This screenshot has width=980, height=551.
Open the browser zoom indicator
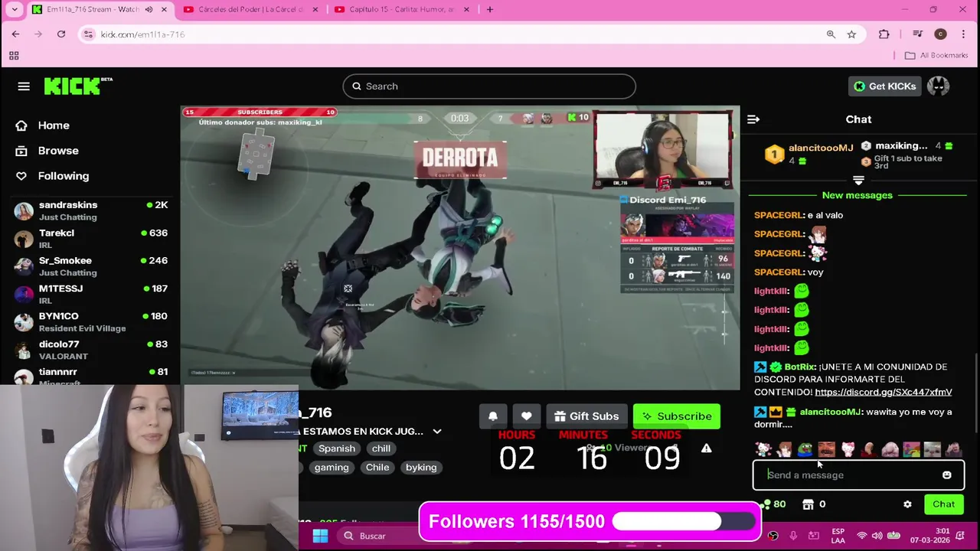(831, 34)
